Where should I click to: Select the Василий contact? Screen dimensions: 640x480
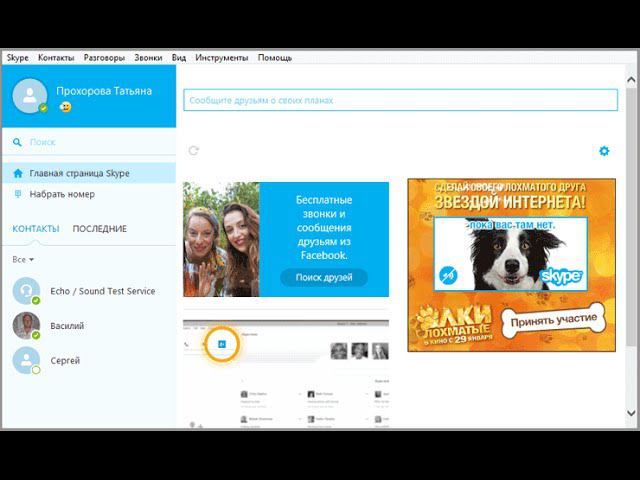tap(89, 326)
